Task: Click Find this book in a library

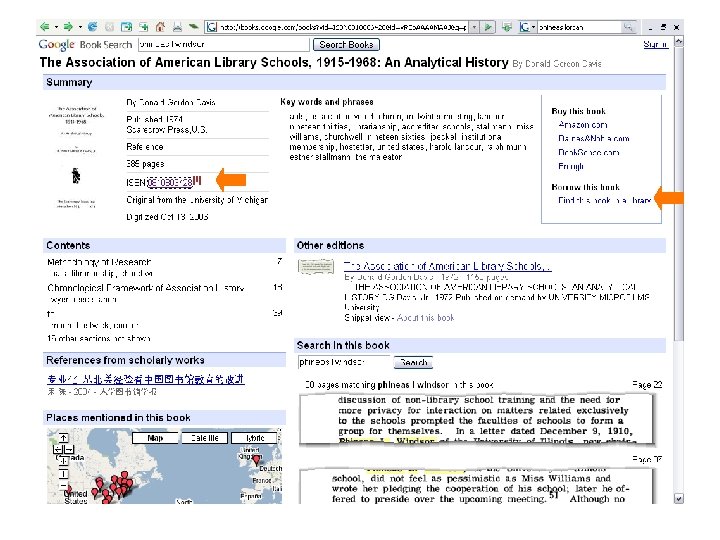Action: pyautogui.click(x=604, y=200)
